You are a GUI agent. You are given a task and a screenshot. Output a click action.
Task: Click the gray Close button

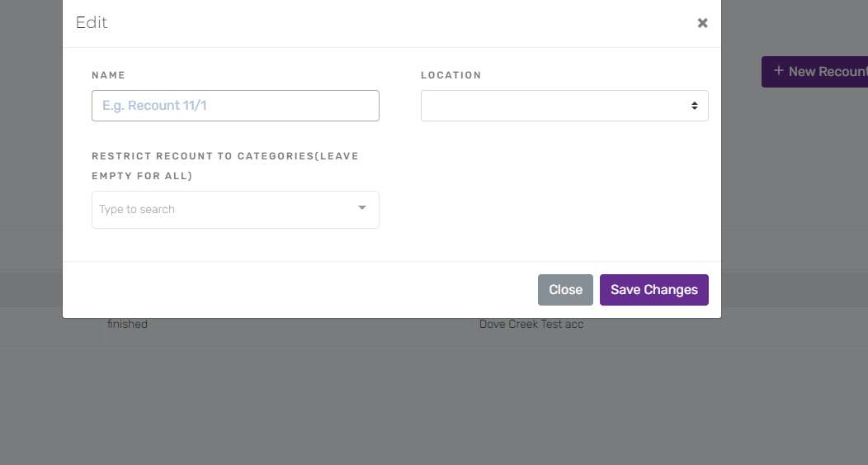(565, 290)
